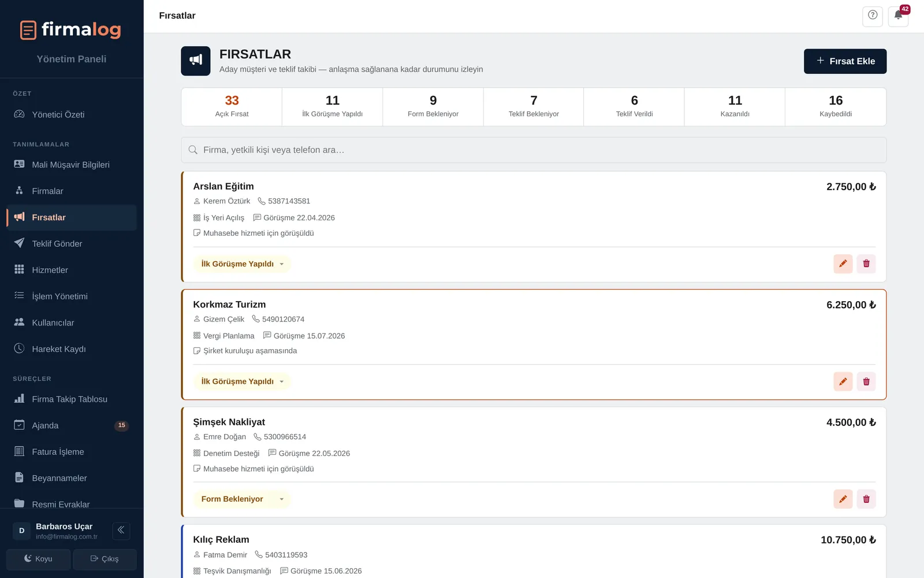Focus the firma search field

coord(534,150)
